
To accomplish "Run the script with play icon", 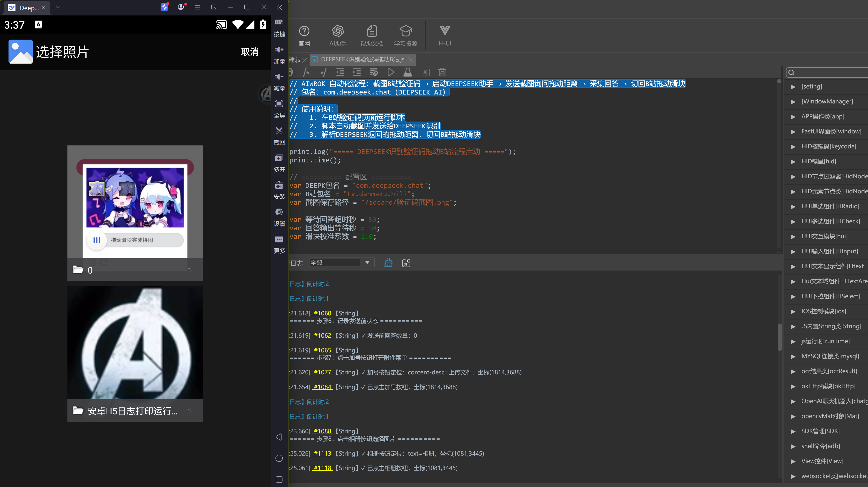I will pos(391,72).
